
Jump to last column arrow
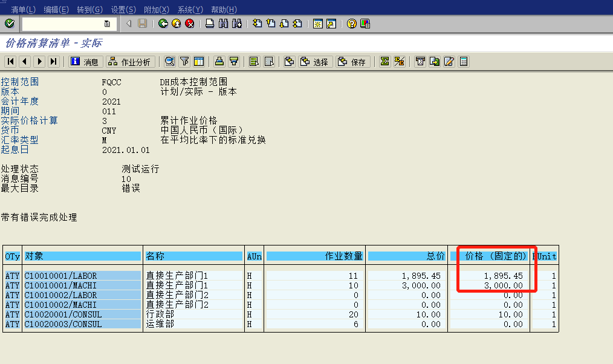(54, 62)
